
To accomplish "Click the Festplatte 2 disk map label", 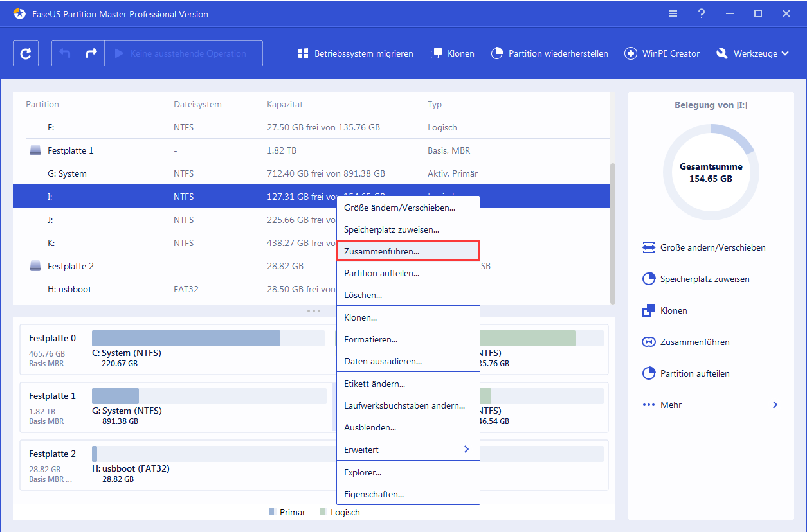I will click(52, 454).
